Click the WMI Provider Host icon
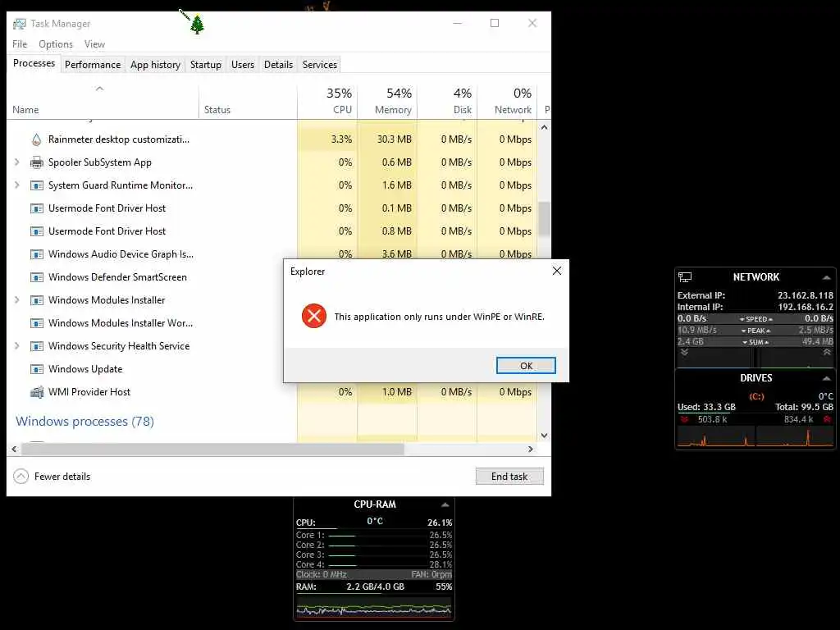 36,392
